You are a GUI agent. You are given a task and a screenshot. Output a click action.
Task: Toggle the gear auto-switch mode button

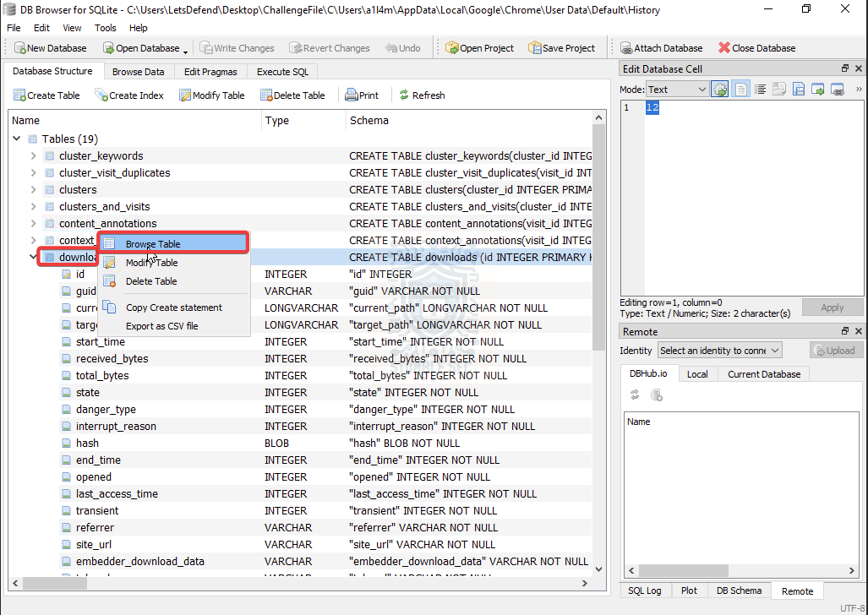click(719, 89)
